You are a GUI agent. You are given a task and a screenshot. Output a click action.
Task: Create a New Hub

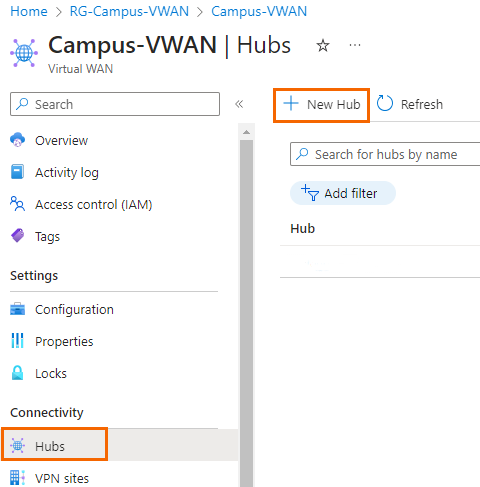point(321,105)
